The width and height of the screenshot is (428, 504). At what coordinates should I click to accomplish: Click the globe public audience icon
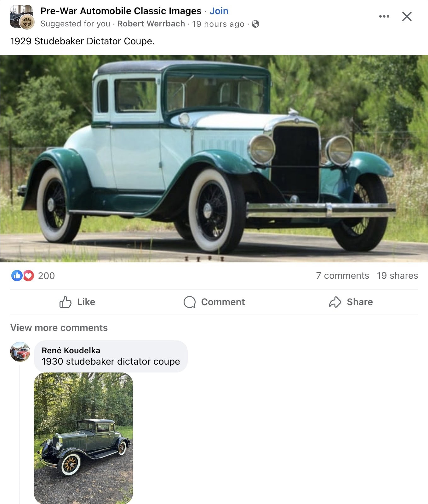(x=255, y=24)
